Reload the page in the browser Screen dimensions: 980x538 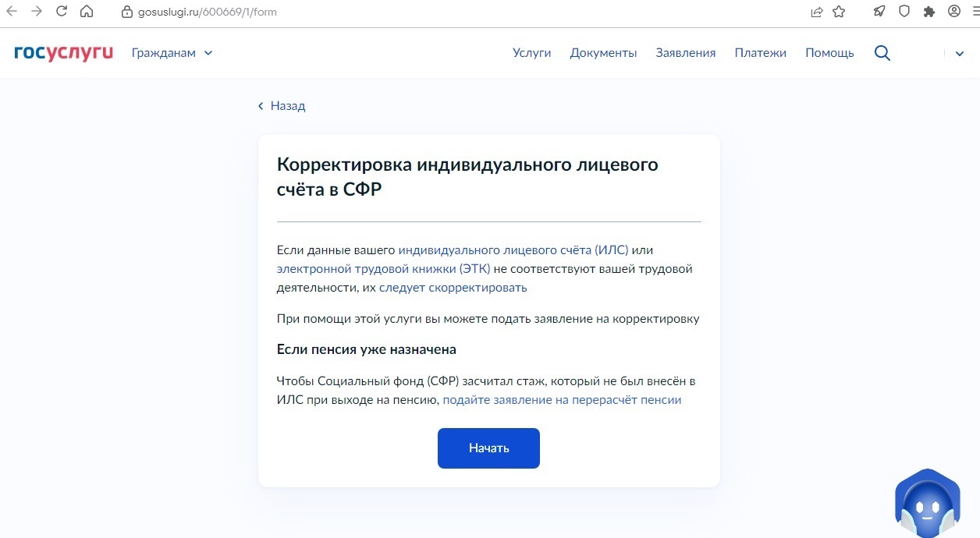pyautogui.click(x=62, y=12)
